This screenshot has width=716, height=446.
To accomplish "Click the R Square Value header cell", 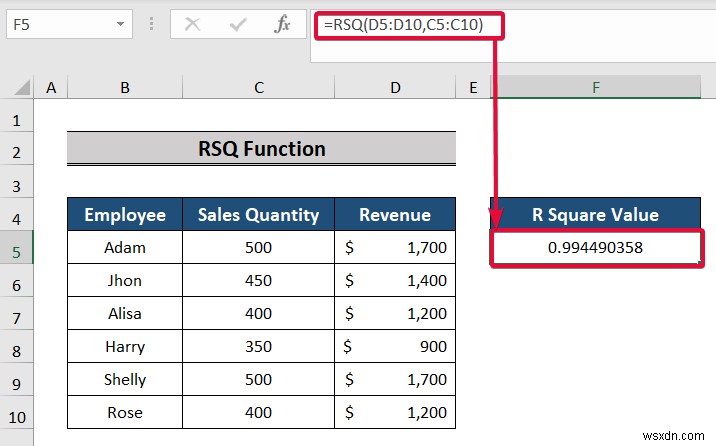I will tap(595, 214).
